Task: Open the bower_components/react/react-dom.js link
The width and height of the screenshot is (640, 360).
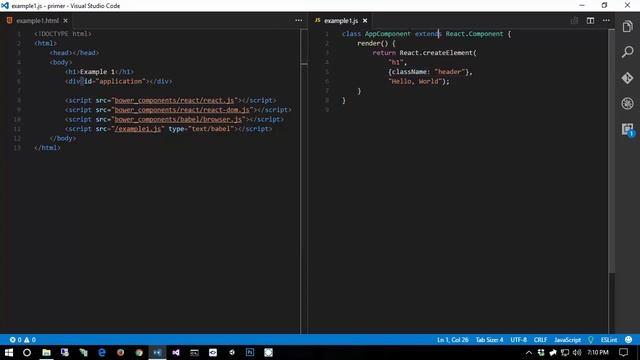Action: pyautogui.click(x=182, y=110)
